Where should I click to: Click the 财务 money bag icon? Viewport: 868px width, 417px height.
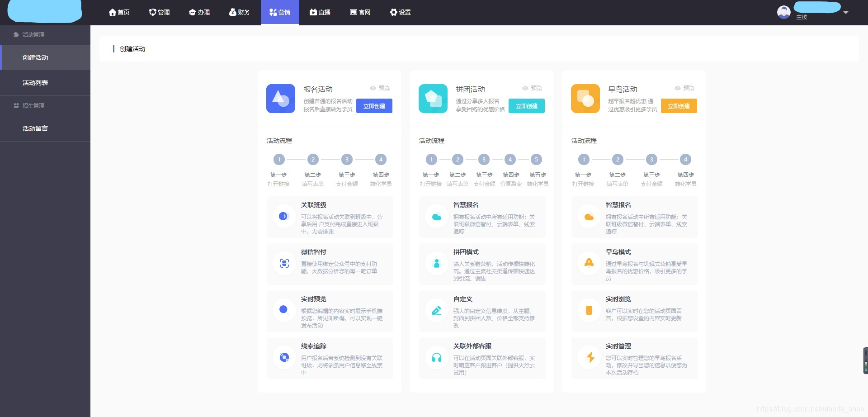click(x=232, y=12)
